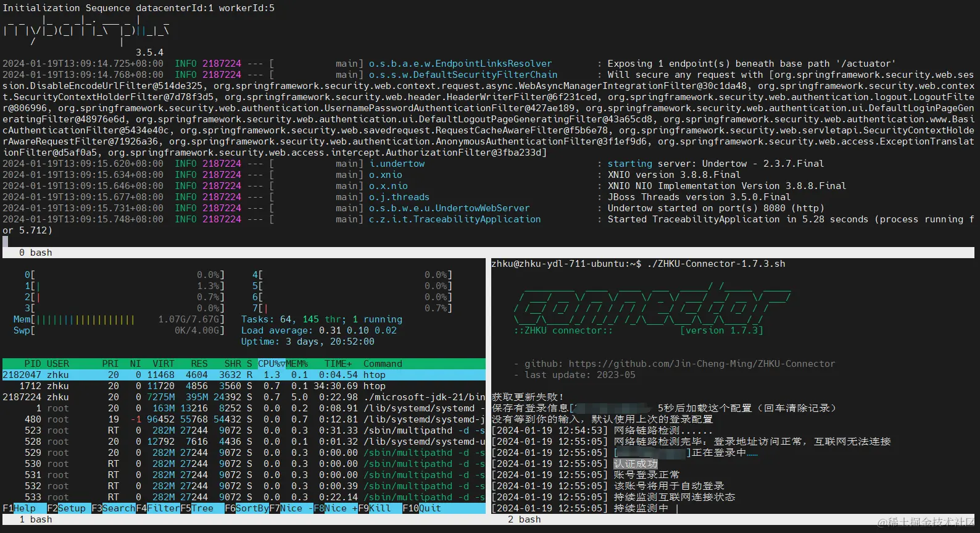Select the multipathd process with PID 532
Viewport: 980px width, 533px height.
pyautogui.click(x=244, y=486)
